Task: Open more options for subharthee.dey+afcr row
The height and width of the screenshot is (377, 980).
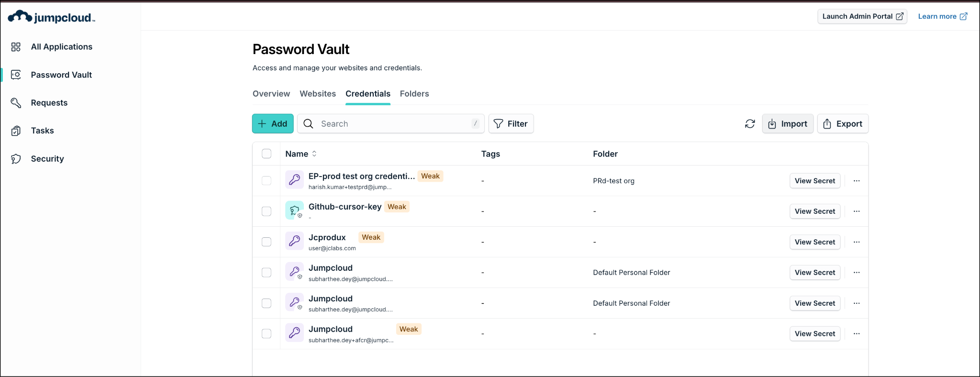Action: (x=857, y=334)
